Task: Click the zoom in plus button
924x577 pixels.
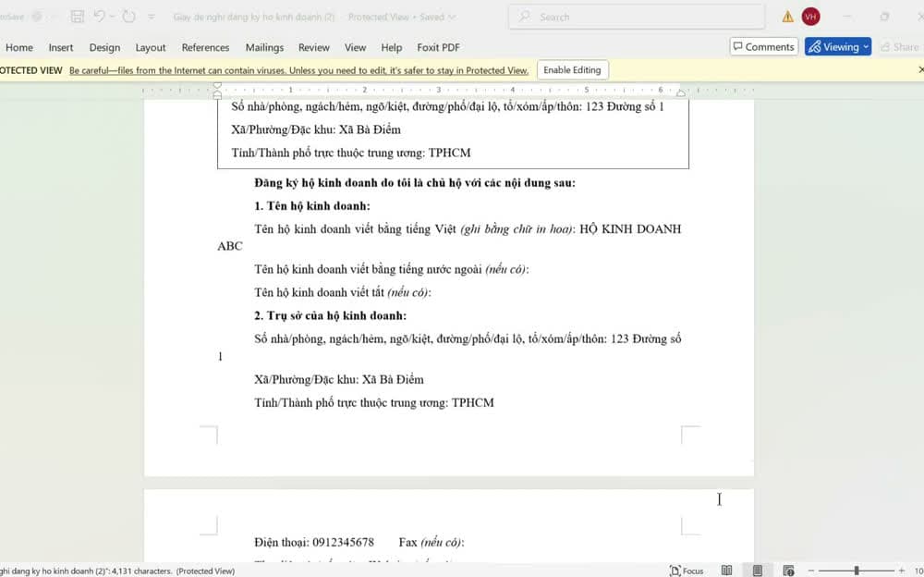Action: (x=901, y=571)
